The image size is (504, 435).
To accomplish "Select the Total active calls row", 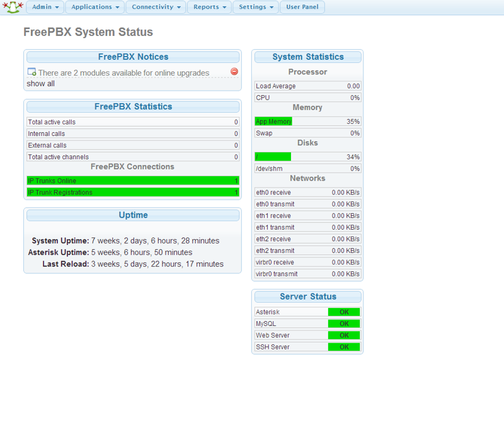I will click(x=133, y=122).
